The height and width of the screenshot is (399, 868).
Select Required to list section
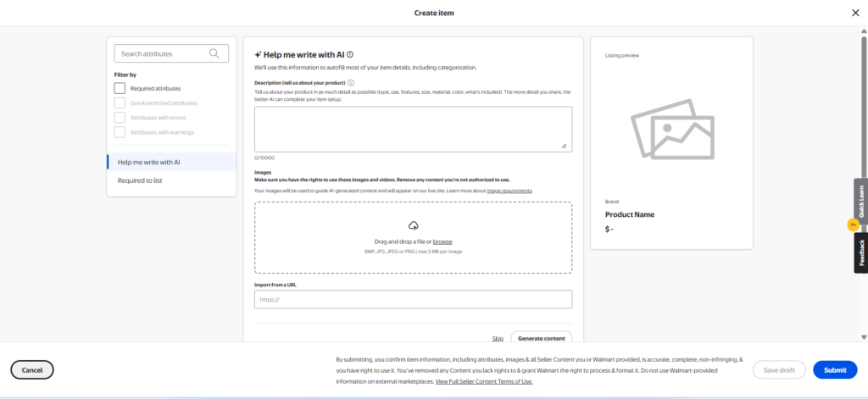tap(171, 180)
